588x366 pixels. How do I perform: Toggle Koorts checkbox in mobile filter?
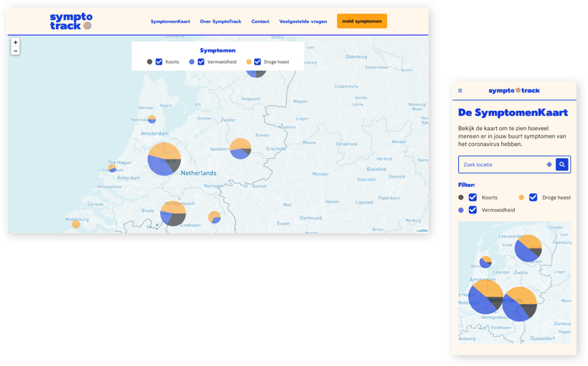[473, 197]
